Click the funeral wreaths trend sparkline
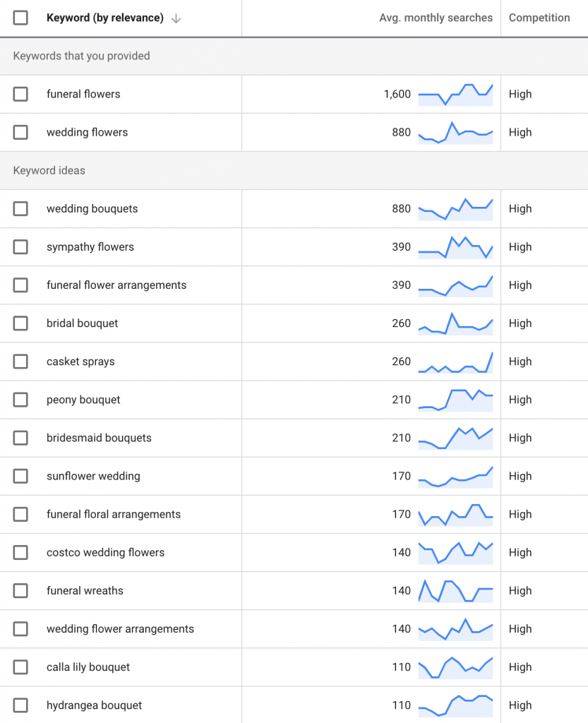Image resolution: width=588 pixels, height=723 pixels. (x=455, y=591)
